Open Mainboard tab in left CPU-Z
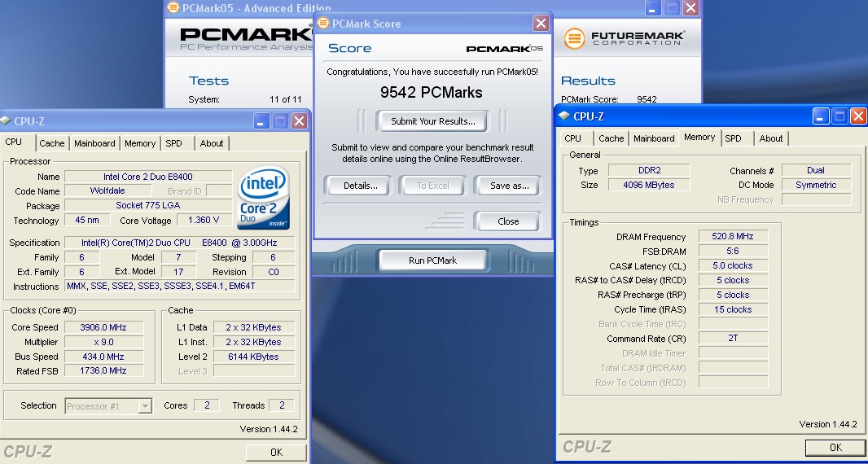Viewport: 868px width, 464px height. click(94, 142)
